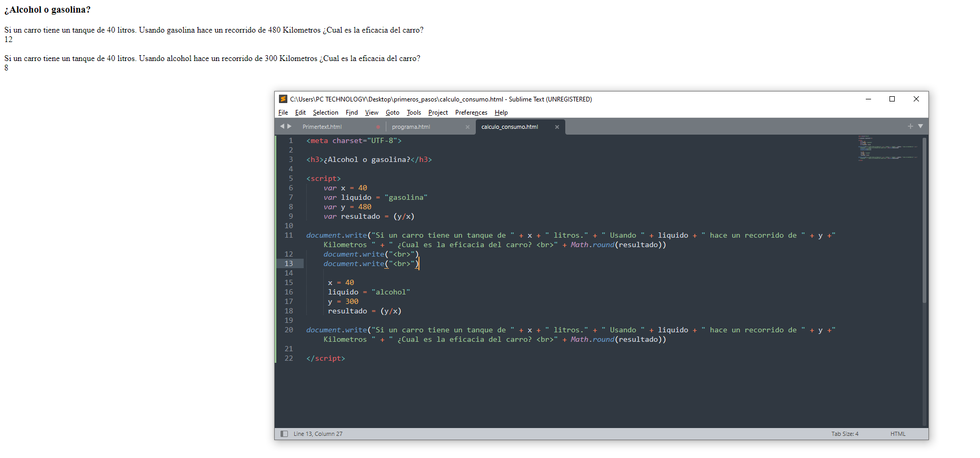Change Tab Size: 4 setting
This screenshot has height=458, width=980.
[x=845, y=434]
